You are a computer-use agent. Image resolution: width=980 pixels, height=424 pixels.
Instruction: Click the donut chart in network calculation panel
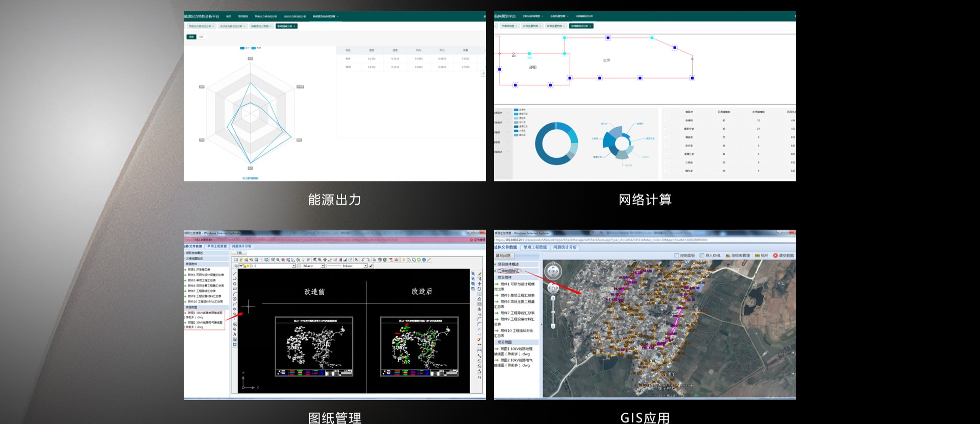pyautogui.click(x=556, y=143)
